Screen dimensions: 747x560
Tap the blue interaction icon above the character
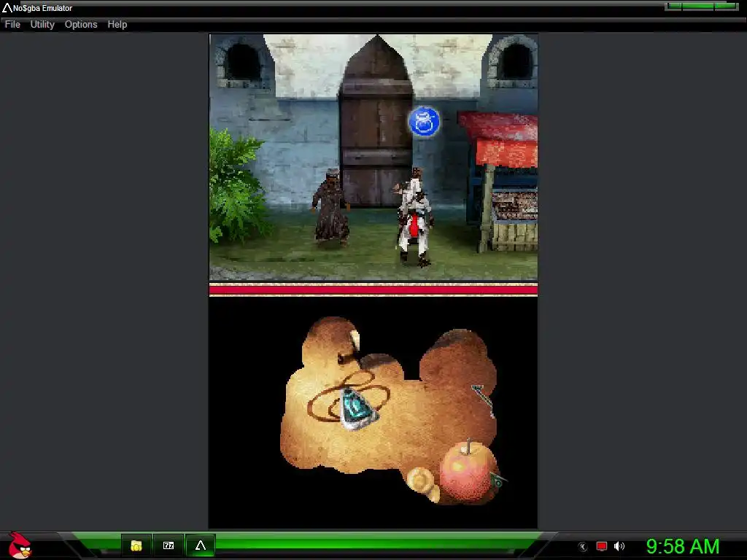424,122
